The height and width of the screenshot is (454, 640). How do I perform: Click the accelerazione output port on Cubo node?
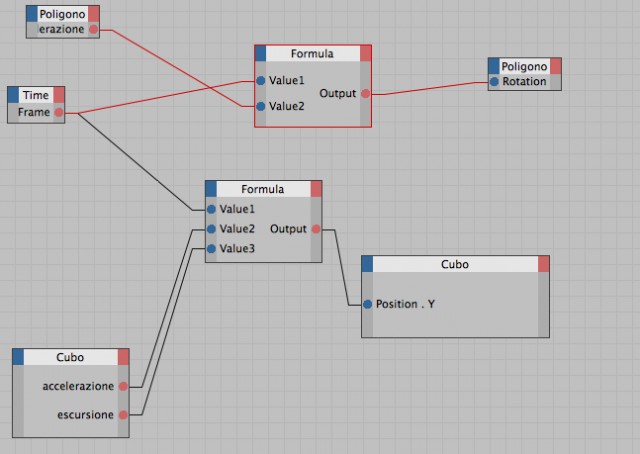pyautogui.click(x=123, y=386)
